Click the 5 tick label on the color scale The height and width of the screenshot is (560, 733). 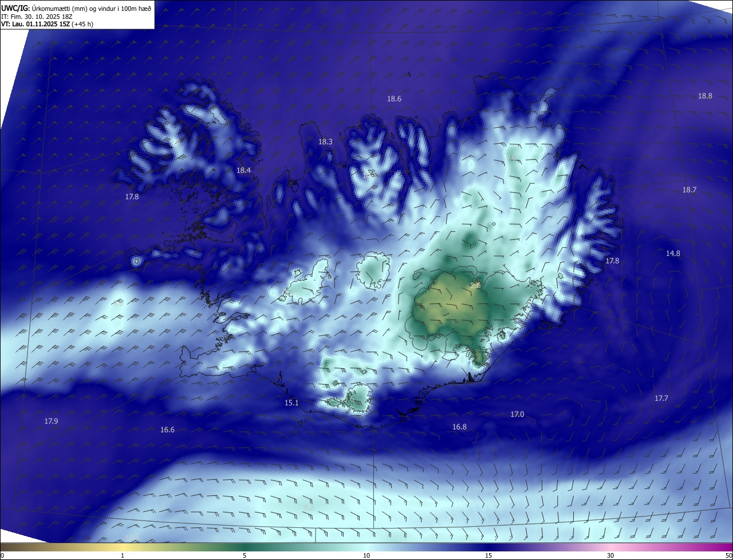(x=245, y=555)
